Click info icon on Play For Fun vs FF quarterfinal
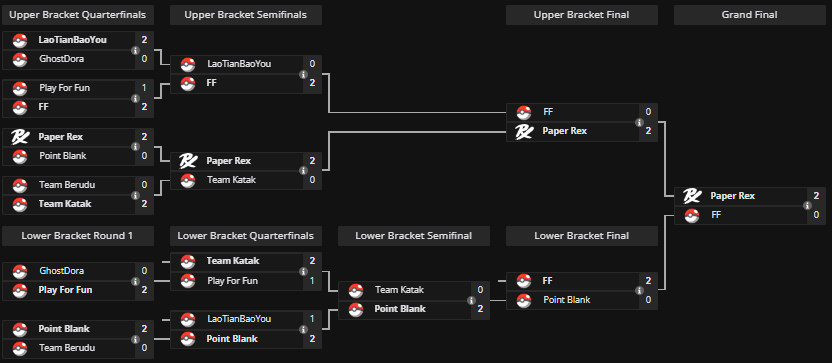The height and width of the screenshot is (363, 832). (135, 98)
